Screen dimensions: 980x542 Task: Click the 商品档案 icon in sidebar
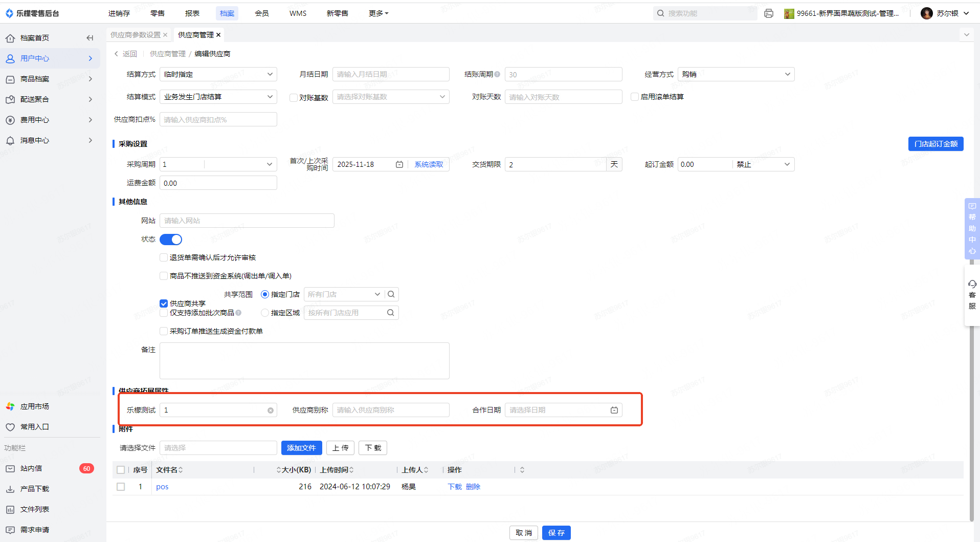[x=10, y=79]
